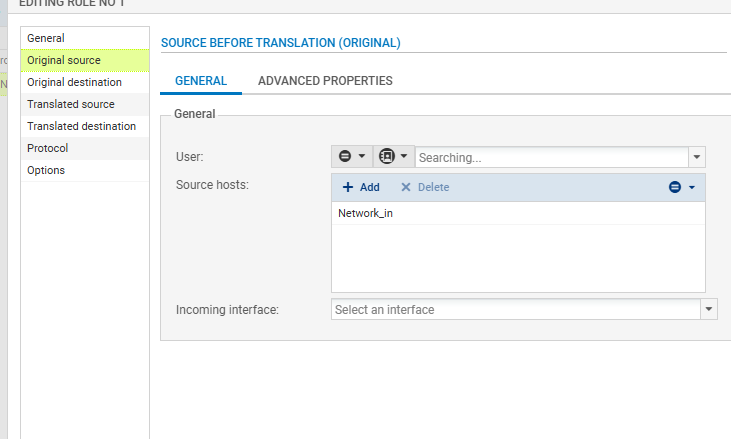731x439 pixels.
Task: Switch to the Advanced Properties tab
Action: (325, 81)
